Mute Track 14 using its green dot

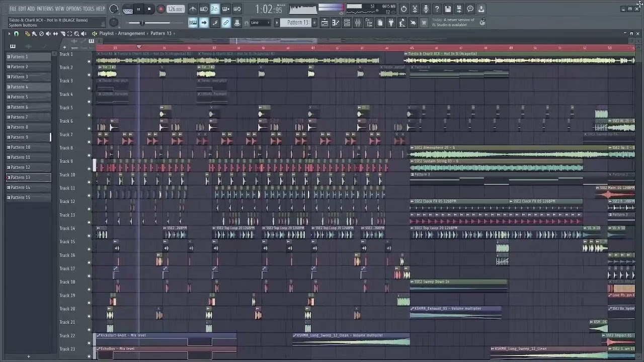[89, 236]
